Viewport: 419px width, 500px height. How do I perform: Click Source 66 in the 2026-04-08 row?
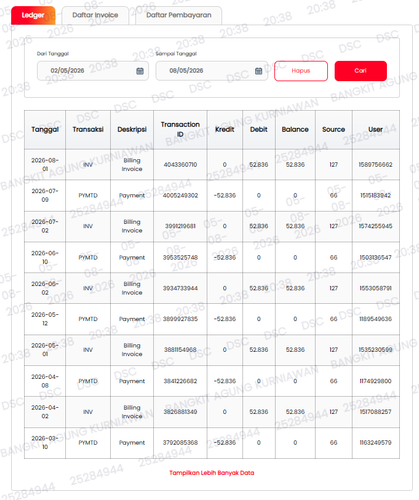click(x=334, y=381)
